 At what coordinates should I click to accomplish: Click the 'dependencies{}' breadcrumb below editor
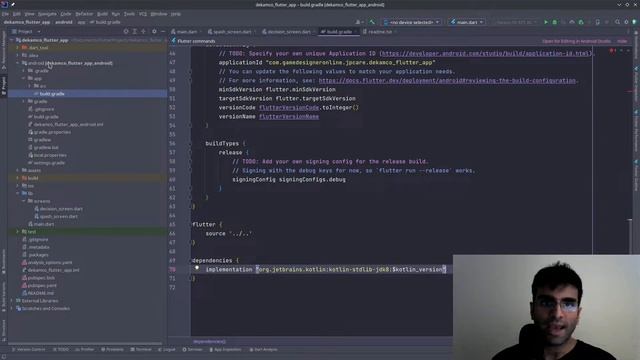click(x=209, y=341)
